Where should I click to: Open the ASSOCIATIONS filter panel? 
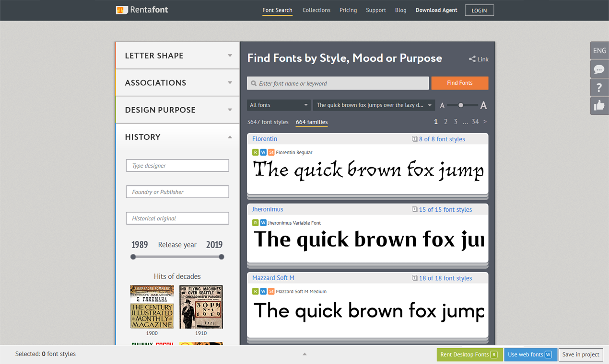(x=177, y=82)
